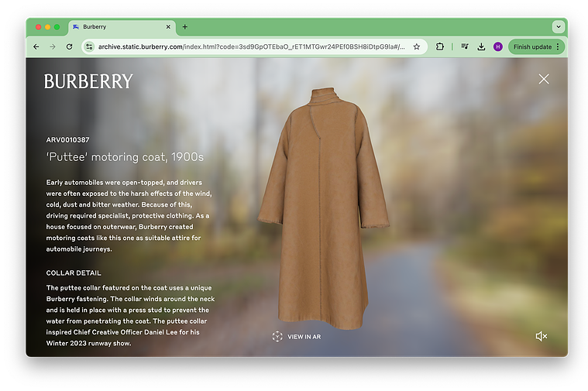Focus the address bar URL
This screenshot has height=391, width=588.
[x=251, y=47]
